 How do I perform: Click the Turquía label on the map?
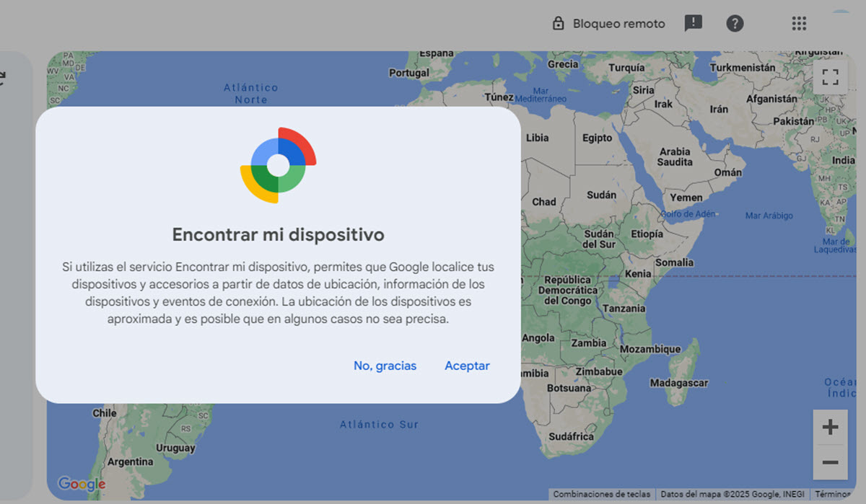[626, 67]
